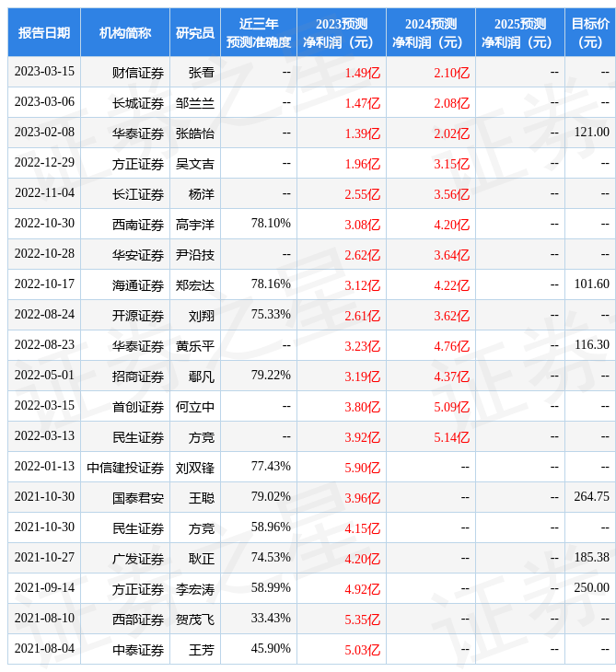The height and width of the screenshot is (672, 616).
Task: Select the 33.43% accuracy cell
Action: point(270,619)
